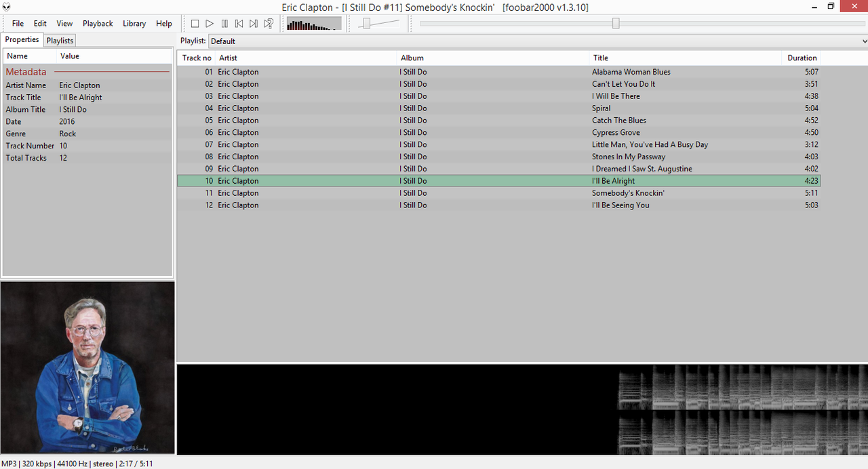Switch to the Playlists tab
The height and width of the screenshot is (469, 868).
60,41
